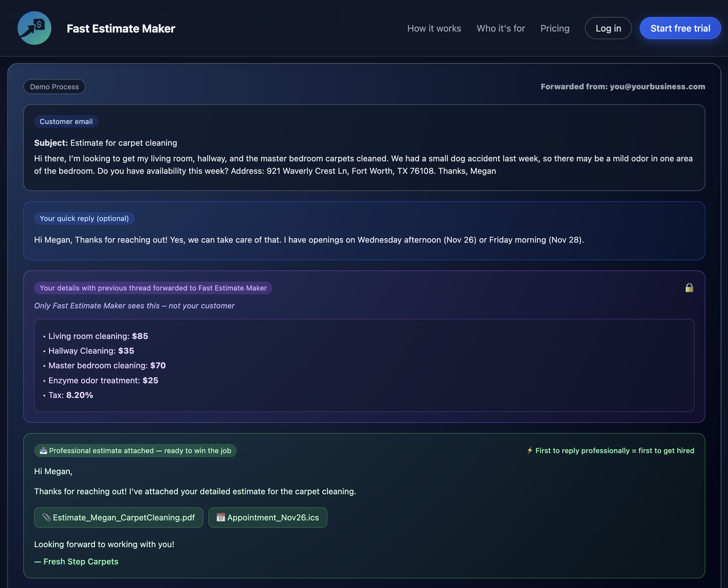Click the Log in button
728x588 pixels.
(x=608, y=28)
